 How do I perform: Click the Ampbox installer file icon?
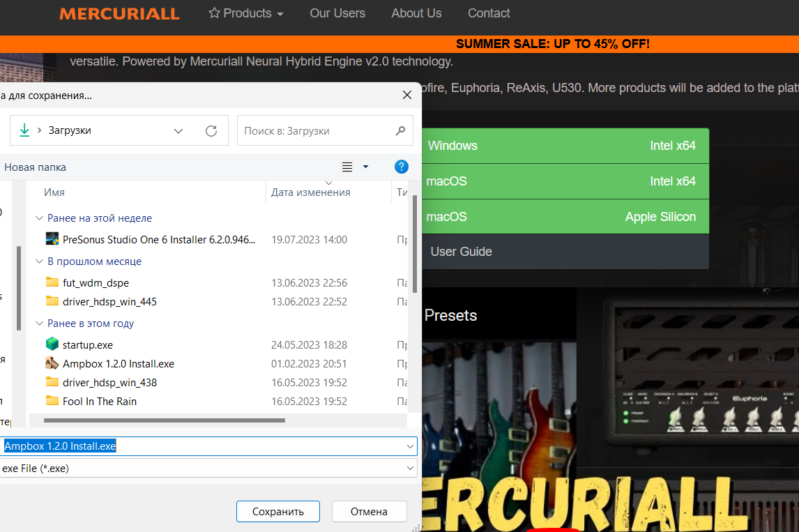click(x=52, y=363)
